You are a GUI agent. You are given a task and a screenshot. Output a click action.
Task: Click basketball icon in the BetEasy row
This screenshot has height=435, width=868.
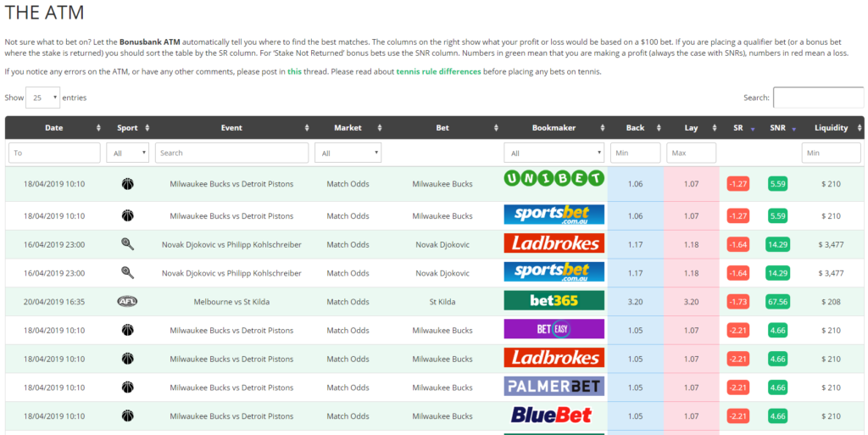(x=127, y=331)
